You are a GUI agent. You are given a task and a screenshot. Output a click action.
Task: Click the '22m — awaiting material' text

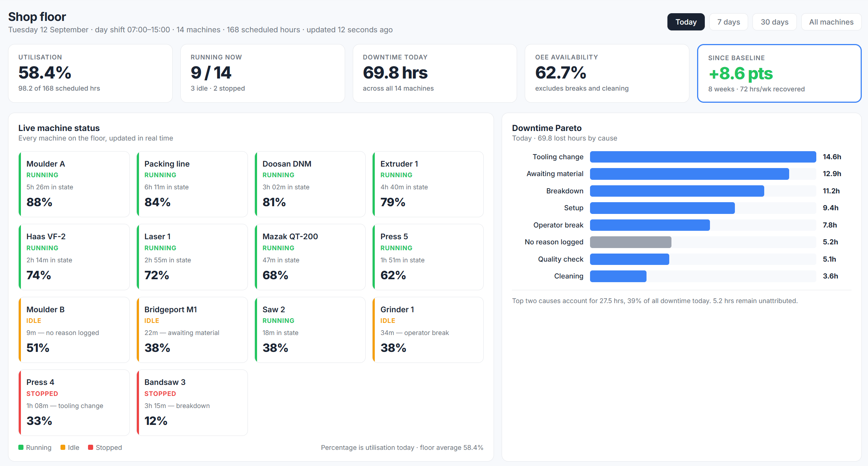point(182,333)
